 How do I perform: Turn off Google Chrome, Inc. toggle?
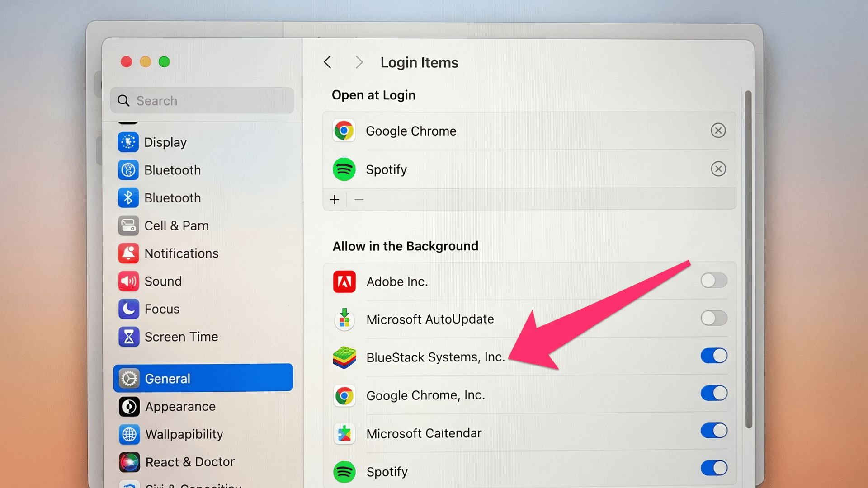click(x=714, y=393)
